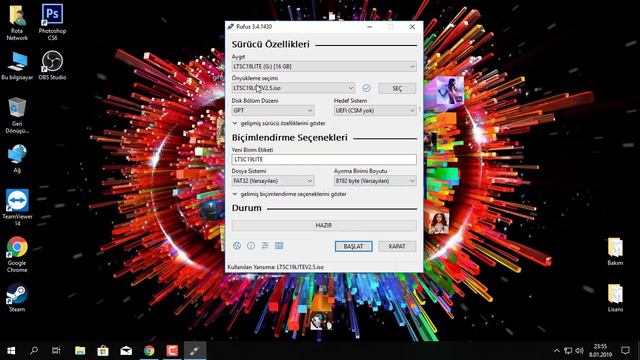
Task: Open Rufus application settings icon
Action: 265,246
